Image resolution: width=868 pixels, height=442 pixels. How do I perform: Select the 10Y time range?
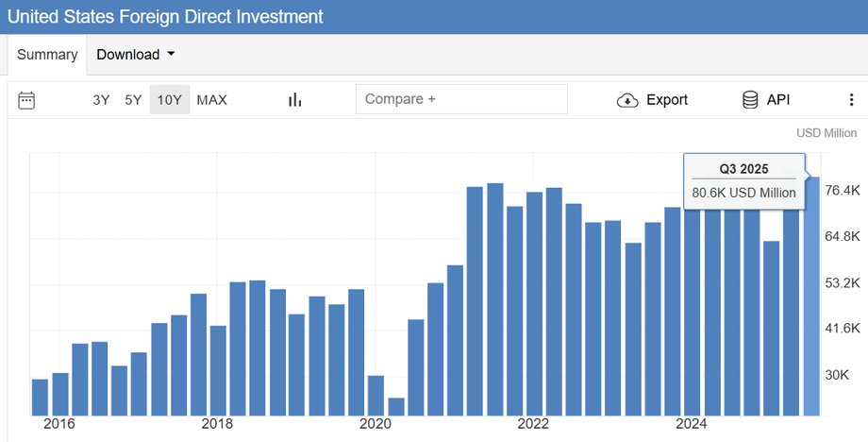point(170,100)
